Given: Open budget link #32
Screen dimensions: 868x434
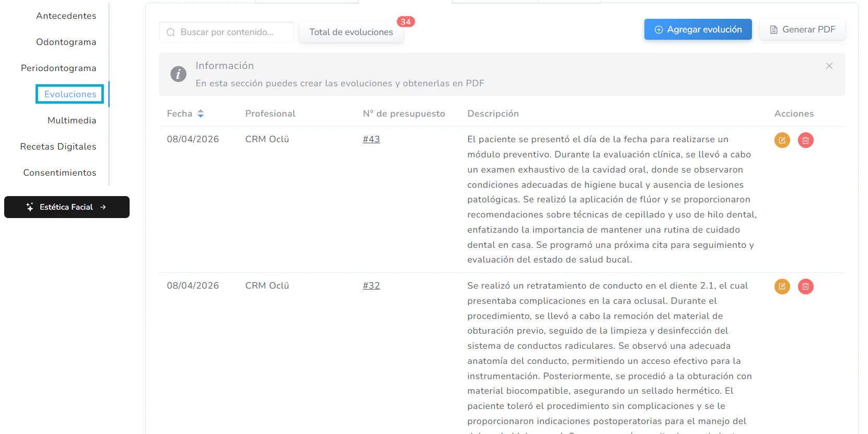Looking at the screenshot, I should tap(372, 285).
